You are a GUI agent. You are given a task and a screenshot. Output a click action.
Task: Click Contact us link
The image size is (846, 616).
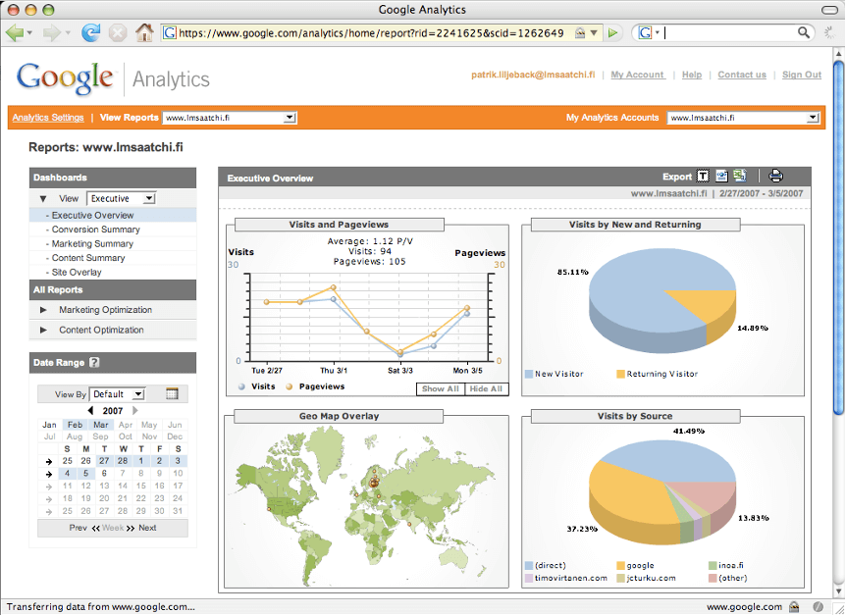(x=742, y=75)
